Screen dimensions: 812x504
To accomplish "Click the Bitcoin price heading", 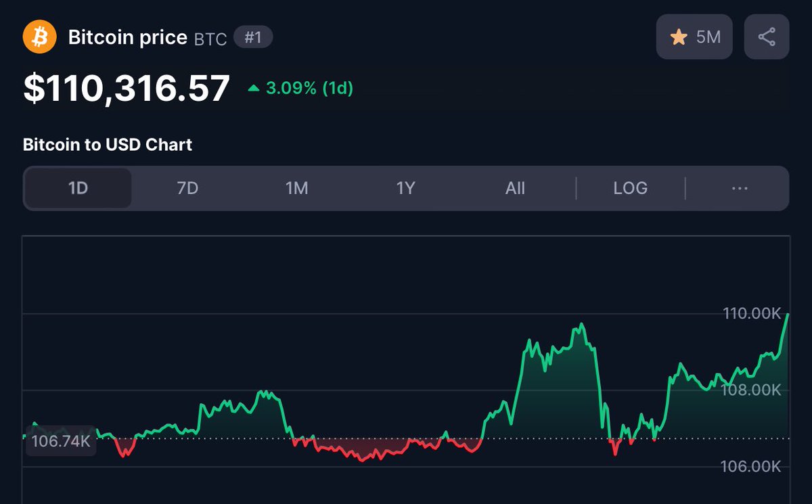I will point(128,37).
